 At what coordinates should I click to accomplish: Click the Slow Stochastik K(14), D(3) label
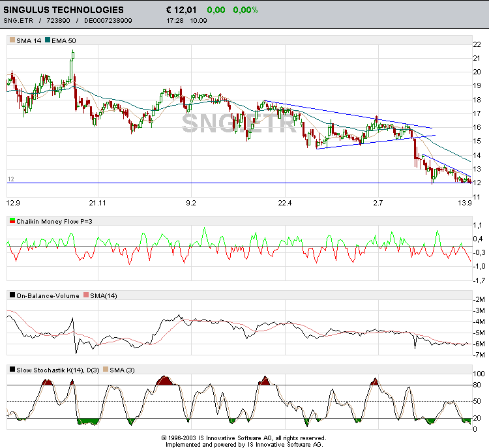[x=58, y=370]
